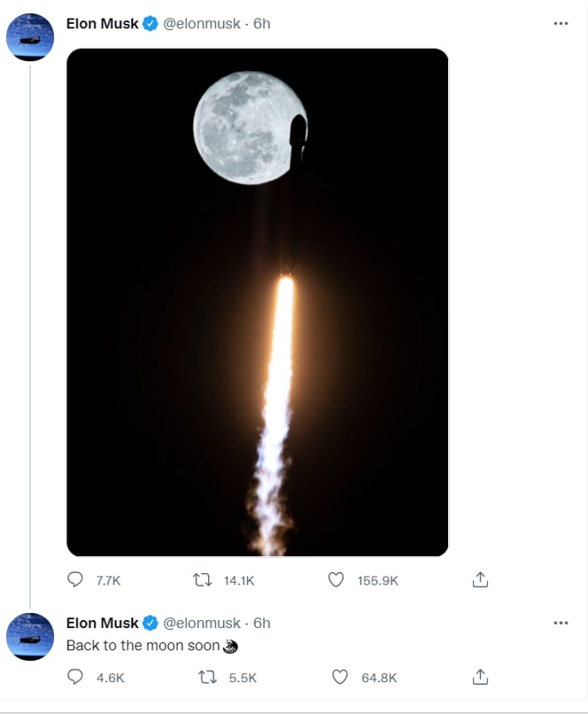This screenshot has height=714, width=588.
Task: Retweet the rocket and moon photo tweet
Action: (202, 580)
